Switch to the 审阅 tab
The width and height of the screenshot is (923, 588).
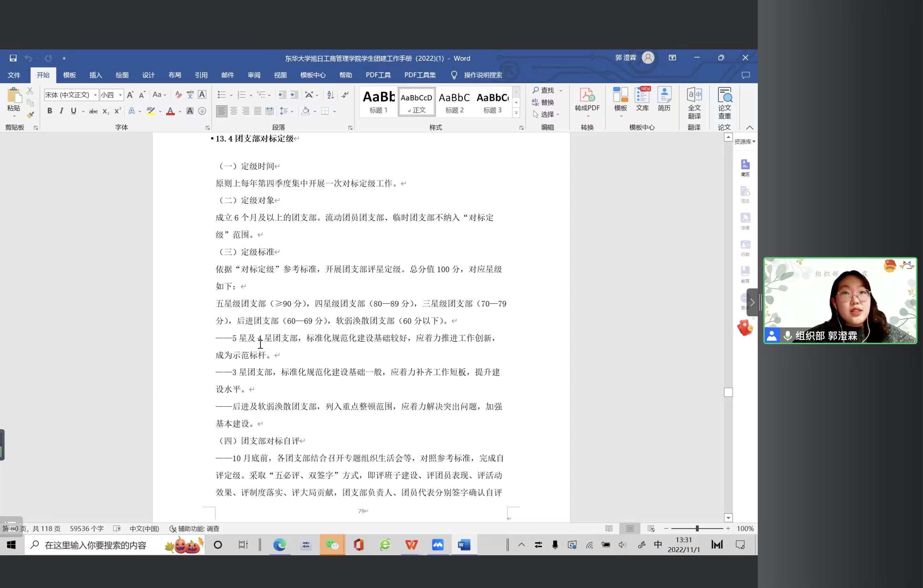(254, 75)
